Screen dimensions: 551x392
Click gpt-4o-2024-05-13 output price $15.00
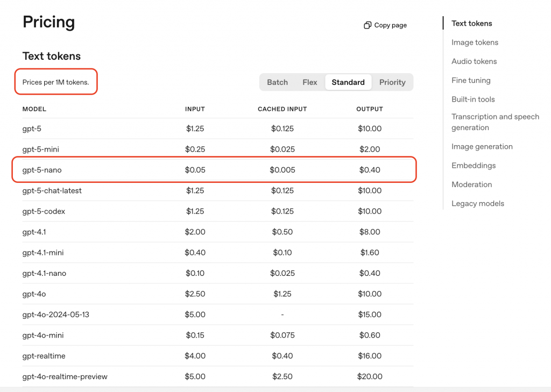click(369, 315)
